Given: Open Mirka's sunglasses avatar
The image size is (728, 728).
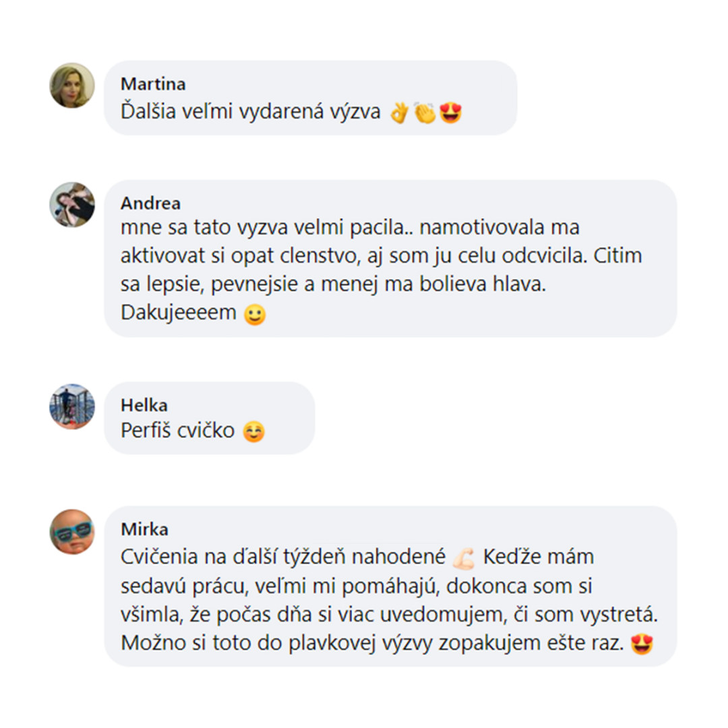Looking at the screenshot, I should (x=72, y=532).
